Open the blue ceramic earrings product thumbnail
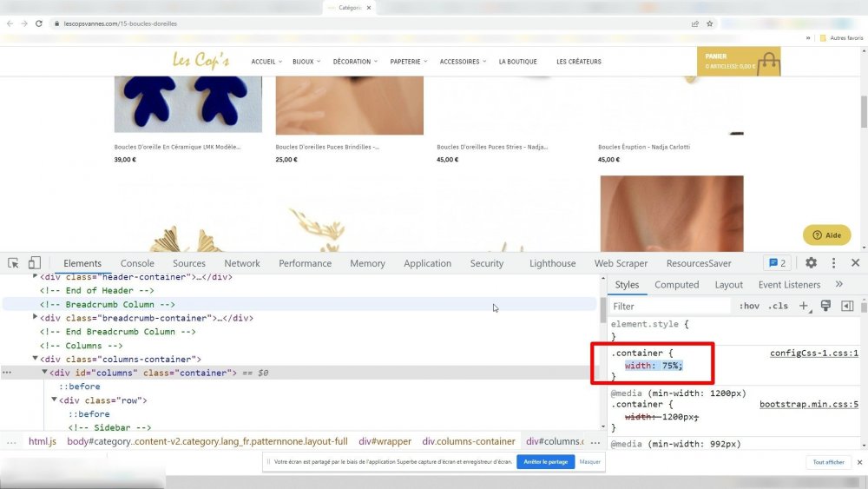The image size is (868, 489). 188,104
